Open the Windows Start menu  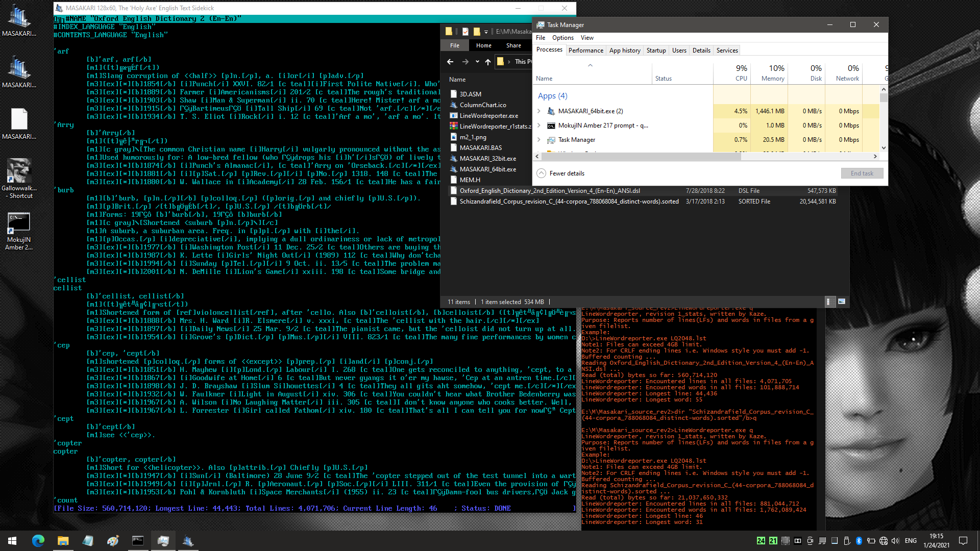click(12, 541)
